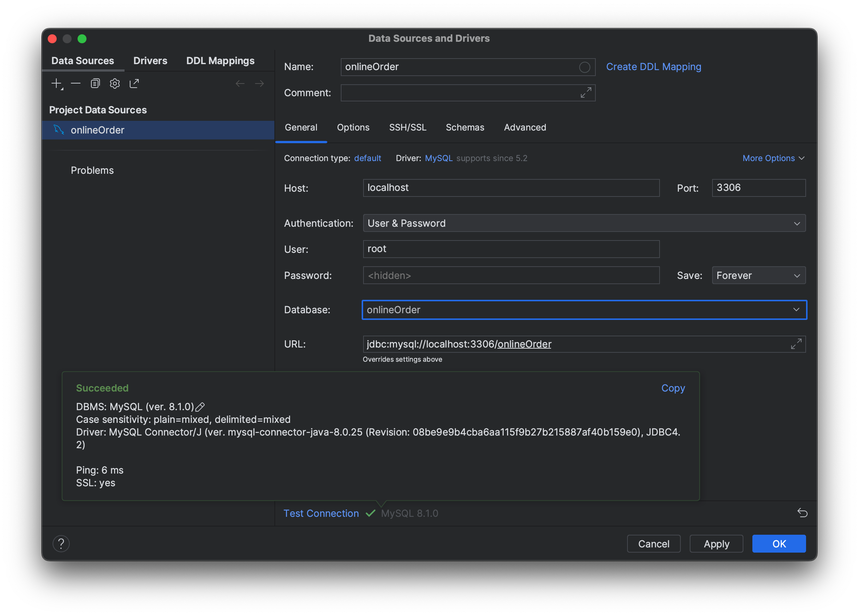
Task: Click the Create DDL Mapping link
Action: [654, 66]
